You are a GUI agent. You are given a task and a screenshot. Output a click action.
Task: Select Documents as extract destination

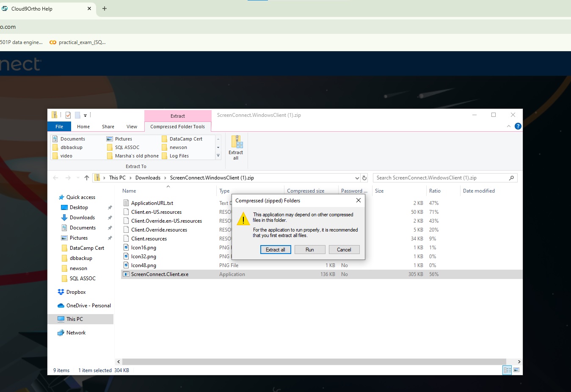pyautogui.click(x=69, y=139)
